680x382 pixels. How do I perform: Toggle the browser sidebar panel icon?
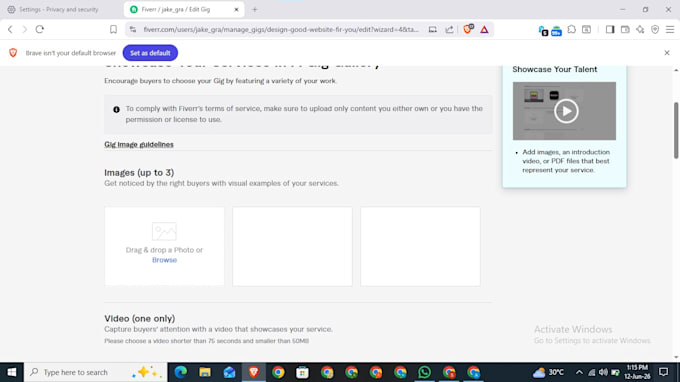point(610,29)
